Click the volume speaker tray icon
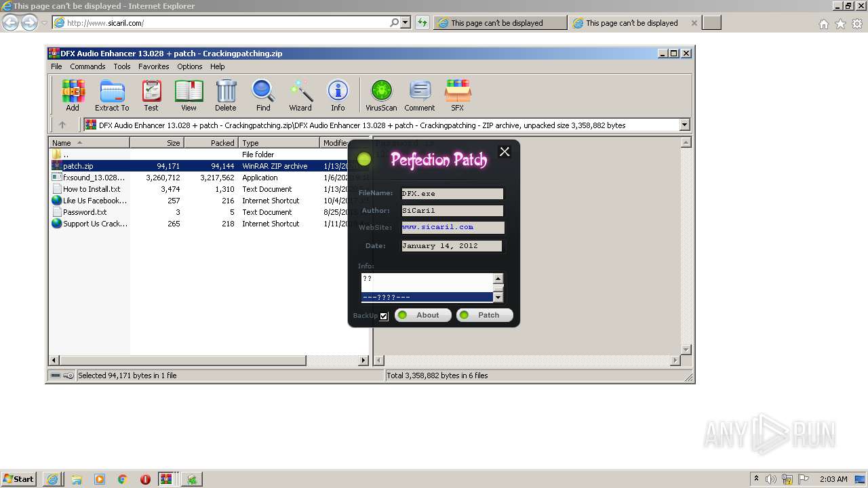868x488 pixels. [x=771, y=479]
